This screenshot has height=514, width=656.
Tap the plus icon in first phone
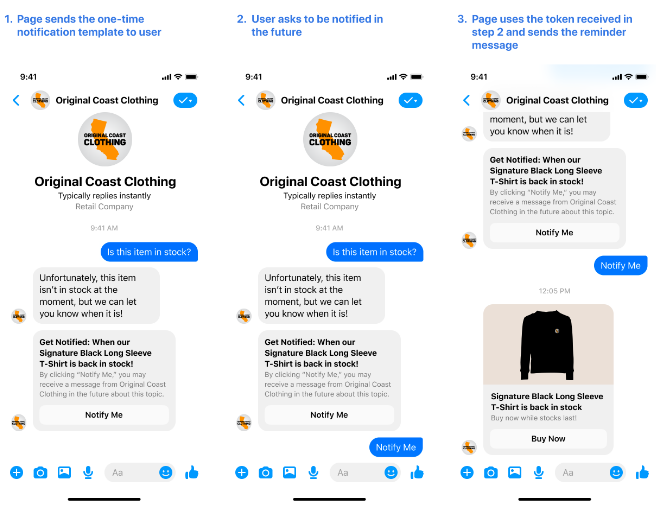pos(16,473)
